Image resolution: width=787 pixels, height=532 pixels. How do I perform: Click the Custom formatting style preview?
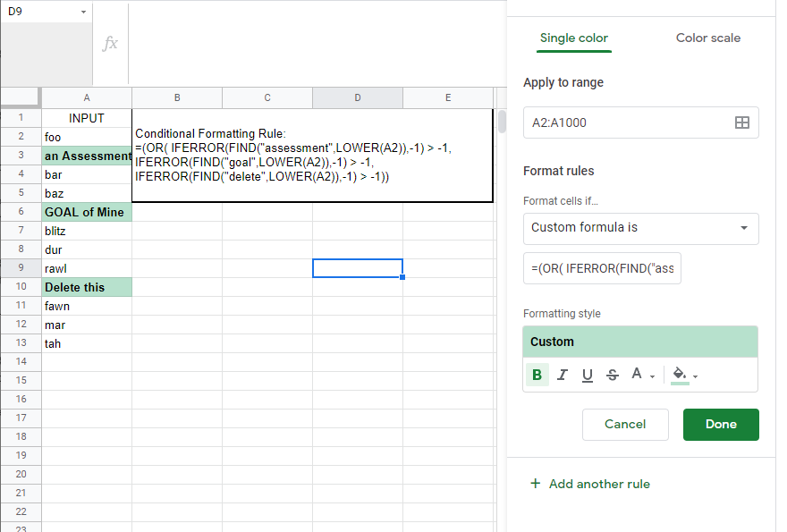[640, 342]
